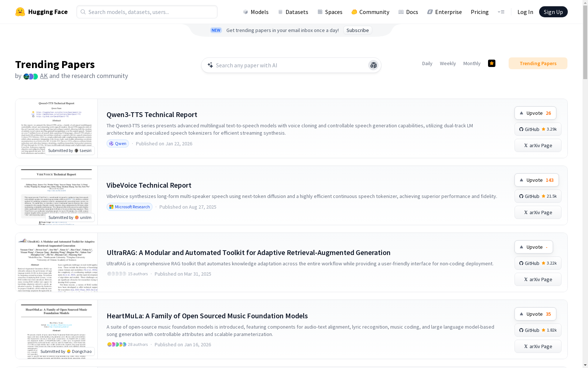Switch to Weekly trending papers
This screenshot has height=368, width=588.
[x=448, y=63]
